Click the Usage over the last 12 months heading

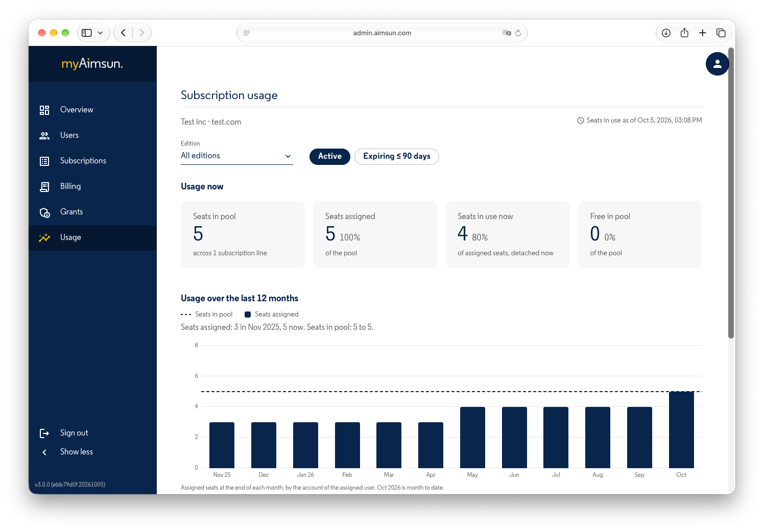click(240, 298)
